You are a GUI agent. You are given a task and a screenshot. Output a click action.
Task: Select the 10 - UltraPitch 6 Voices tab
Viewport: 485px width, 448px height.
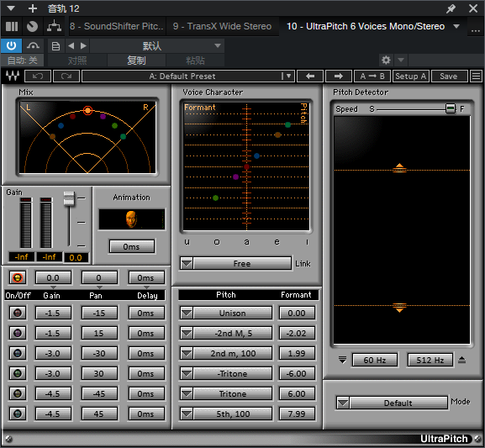click(366, 27)
